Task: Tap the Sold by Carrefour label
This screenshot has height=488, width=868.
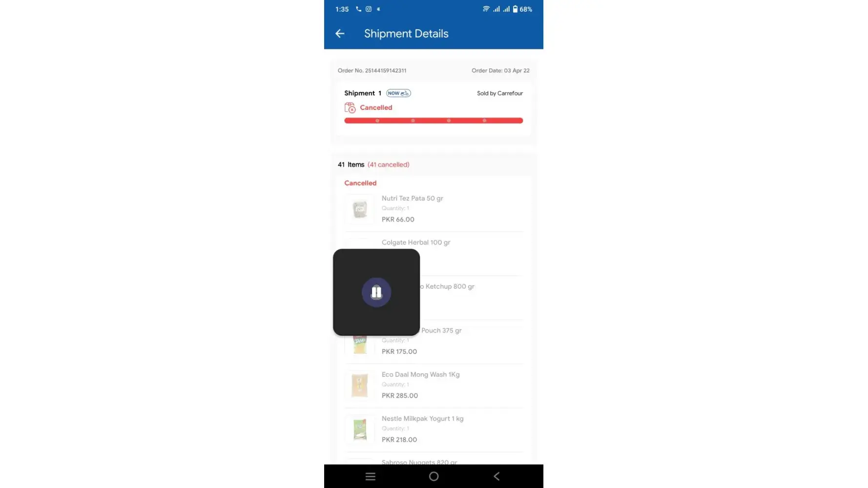Action: click(x=500, y=93)
